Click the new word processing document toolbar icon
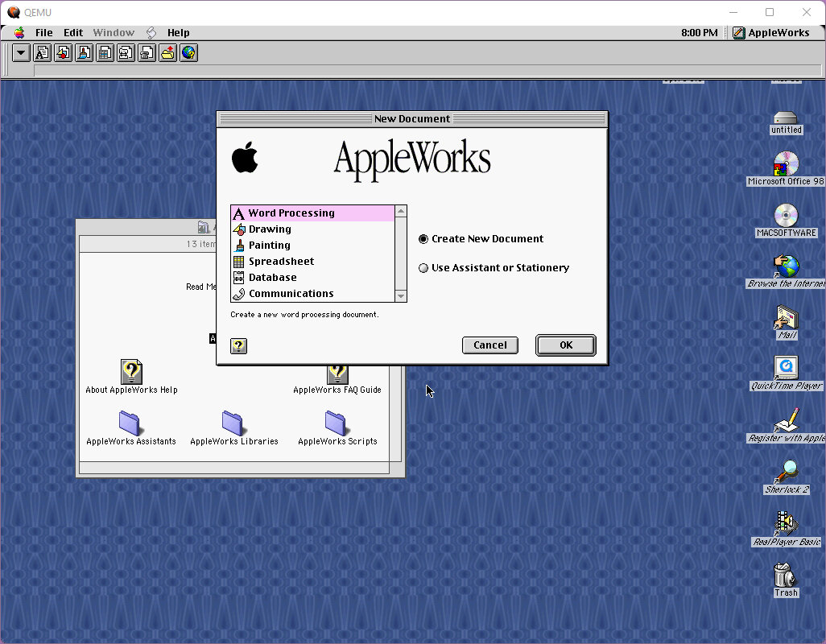Screen dimensions: 826x644 42,53
